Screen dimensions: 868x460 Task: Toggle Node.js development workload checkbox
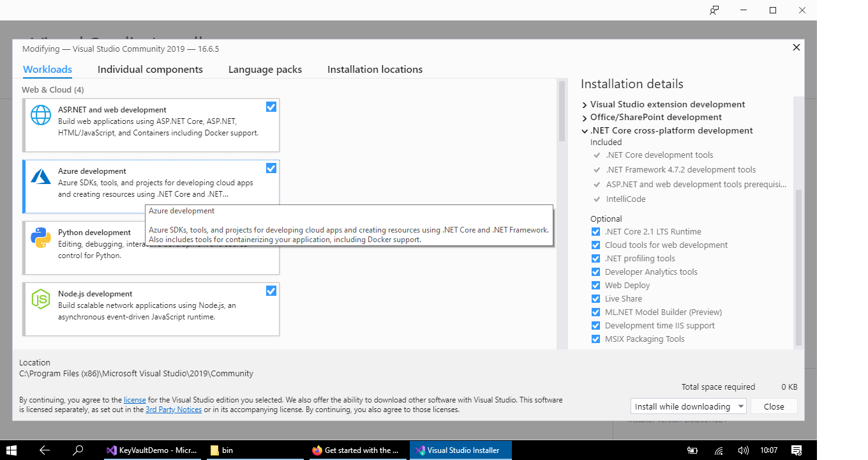(x=271, y=291)
